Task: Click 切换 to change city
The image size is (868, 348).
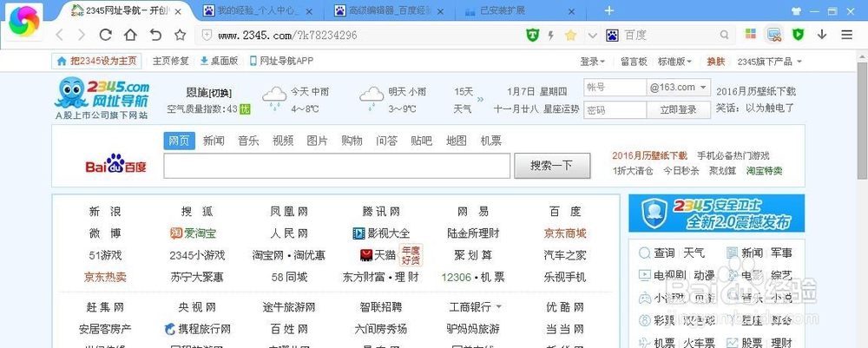Action: tap(220, 93)
